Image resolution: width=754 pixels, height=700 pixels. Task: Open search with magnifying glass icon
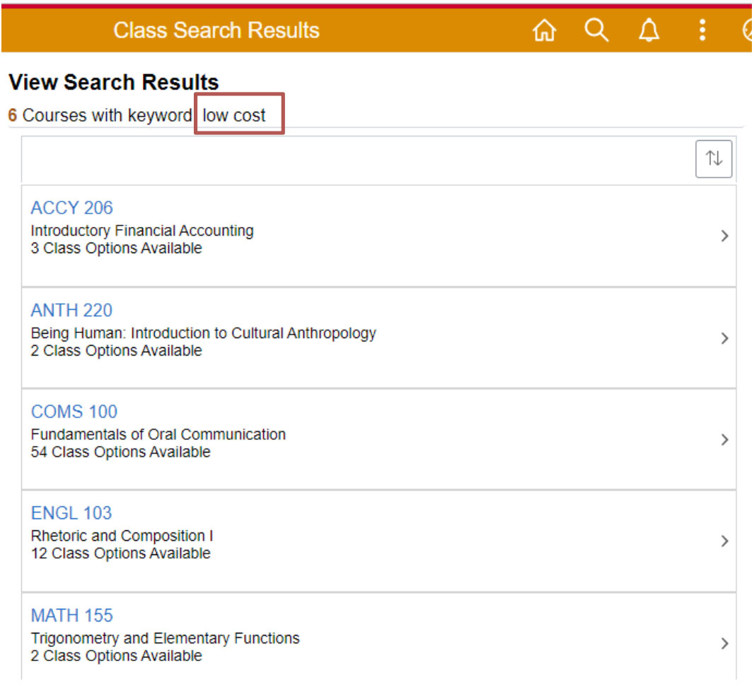pyautogui.click(x=596, y=30)
